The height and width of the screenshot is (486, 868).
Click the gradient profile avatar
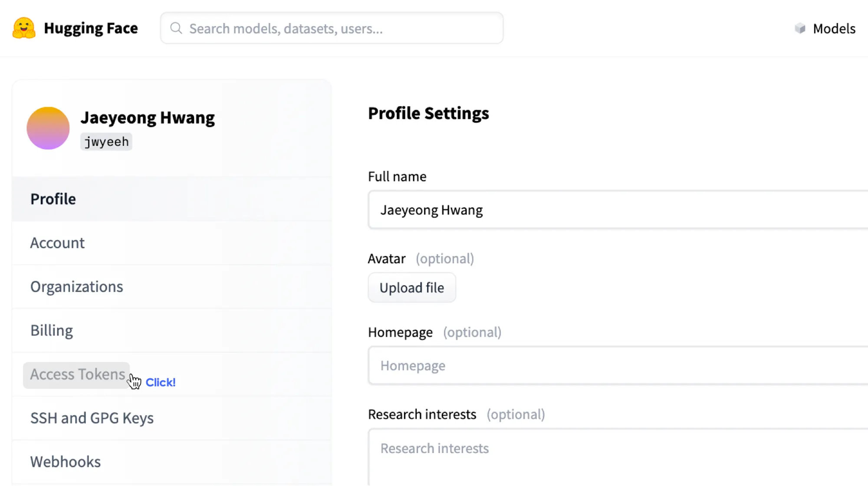(48, 128)
